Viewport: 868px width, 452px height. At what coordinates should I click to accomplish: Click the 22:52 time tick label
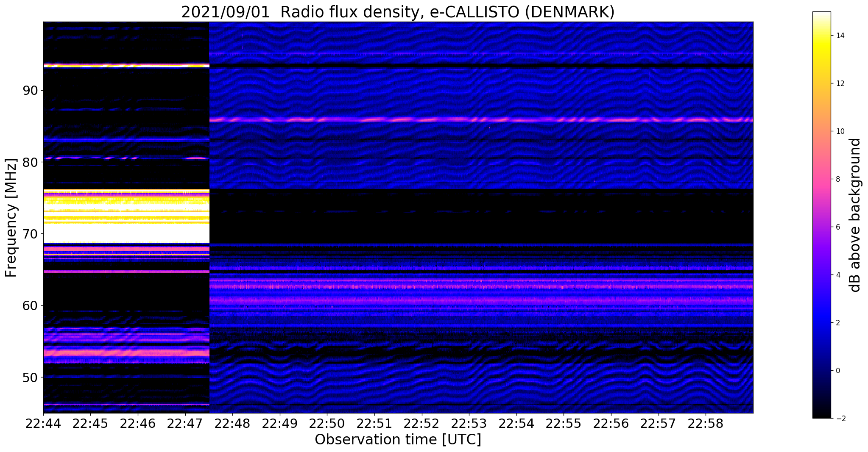[x=422, y=424]
